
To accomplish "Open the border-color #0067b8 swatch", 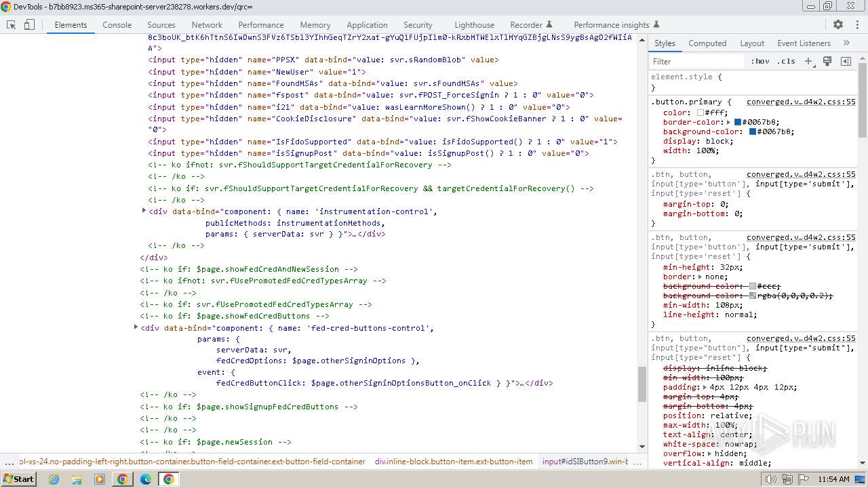I will 738,122.
